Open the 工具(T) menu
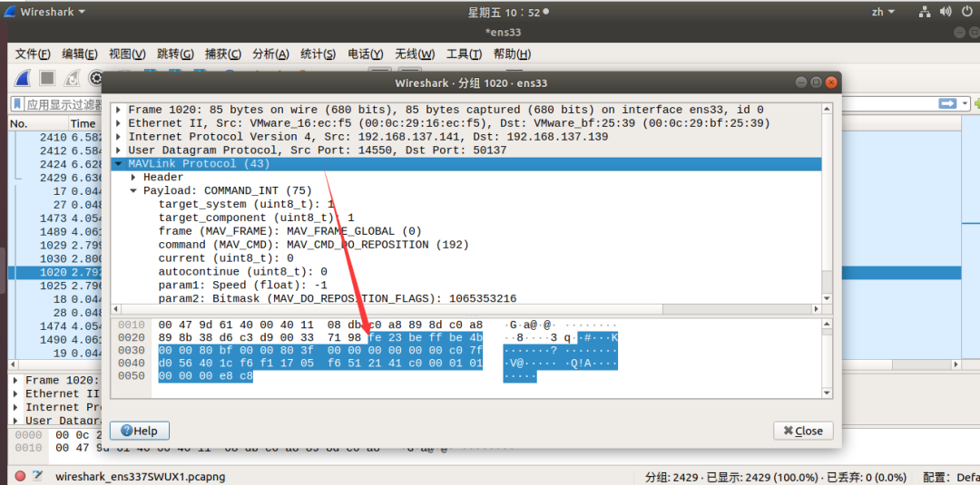980x485 pixels. (464, 54)
